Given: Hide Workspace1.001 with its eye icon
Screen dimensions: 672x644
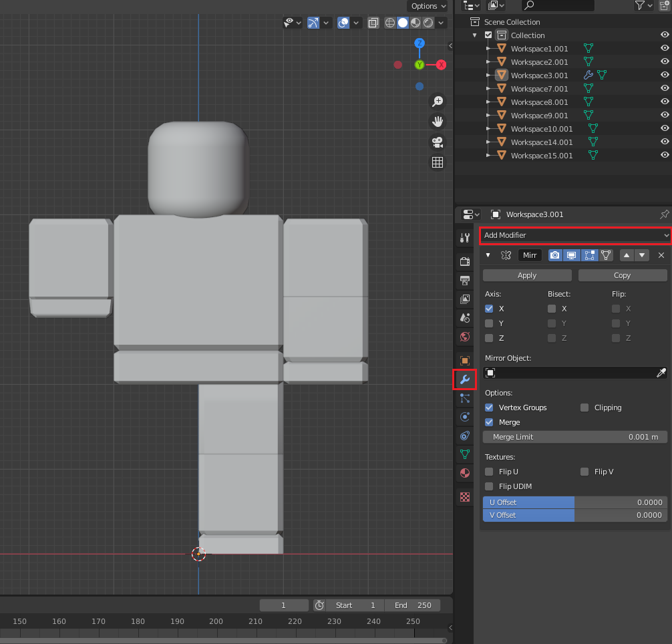Looking at the screenshot, I should [664, 48].
